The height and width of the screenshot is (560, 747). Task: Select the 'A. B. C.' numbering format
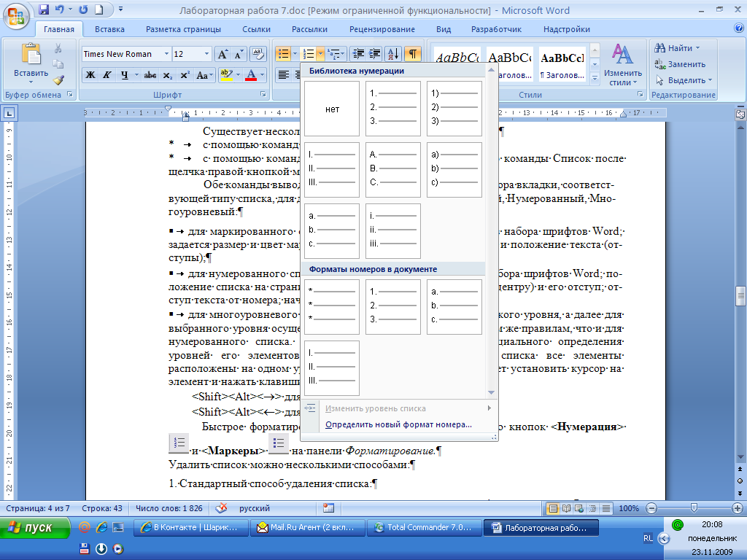(x=393, y=169)
